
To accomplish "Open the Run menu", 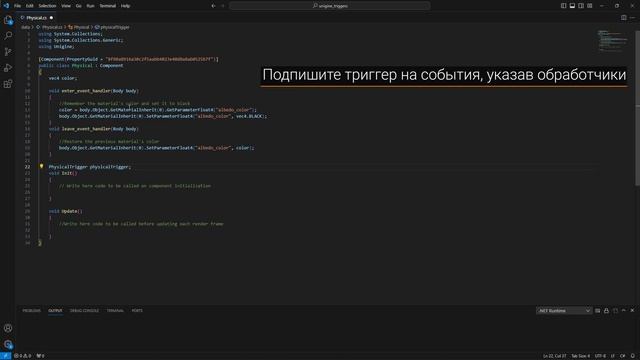I will point(90,6).
